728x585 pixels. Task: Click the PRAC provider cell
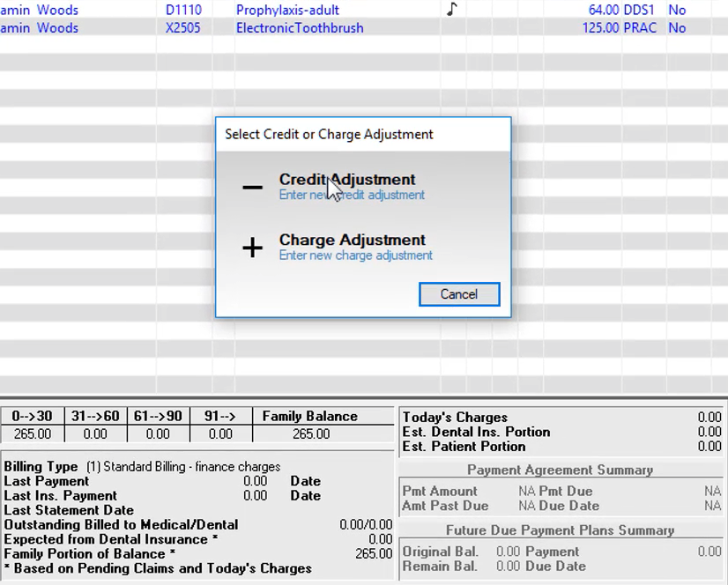click(x=640, y=28)
